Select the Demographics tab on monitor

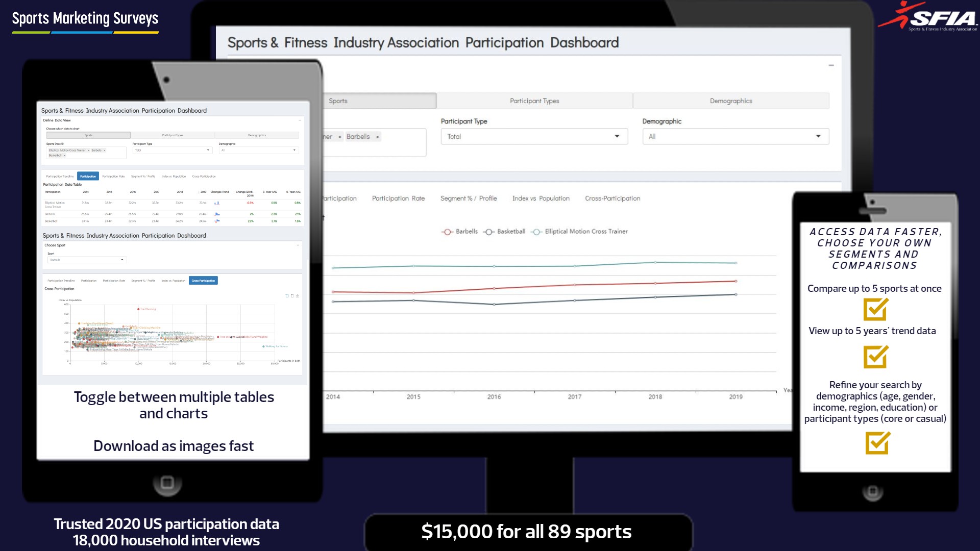click(731, 101)
